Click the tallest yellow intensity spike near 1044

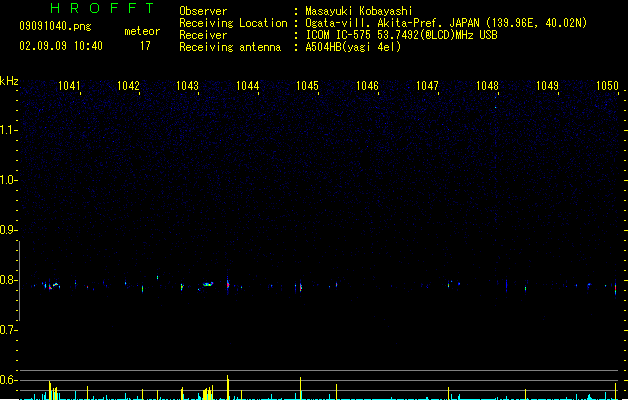[x=228, y=387]
